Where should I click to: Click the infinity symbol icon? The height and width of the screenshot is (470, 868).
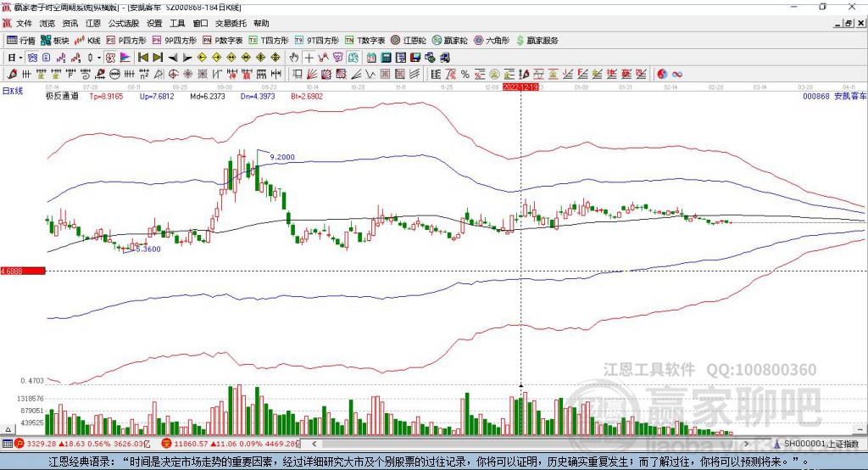(x=677, y=74)
